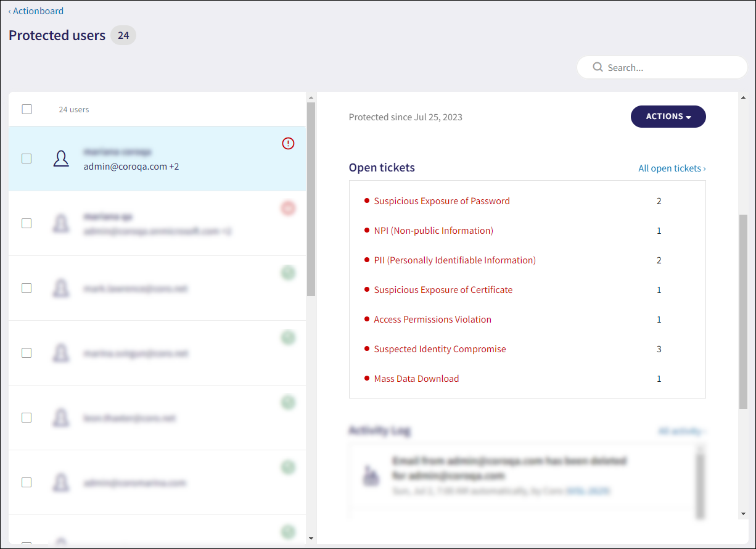The width and height of the screenshot is (756, 549).
Task: Click red status icon on second user row
Action: [x=288, y=208]
